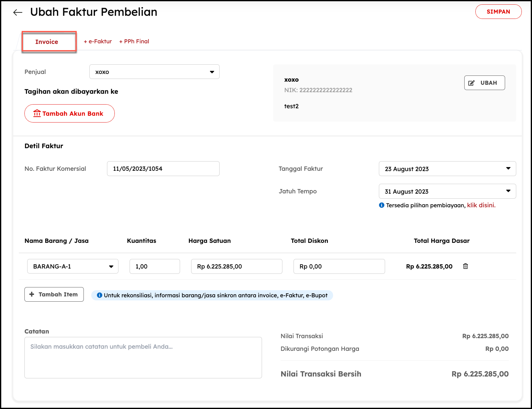Open the + e-Faktur tab

(x=98, y=41)
